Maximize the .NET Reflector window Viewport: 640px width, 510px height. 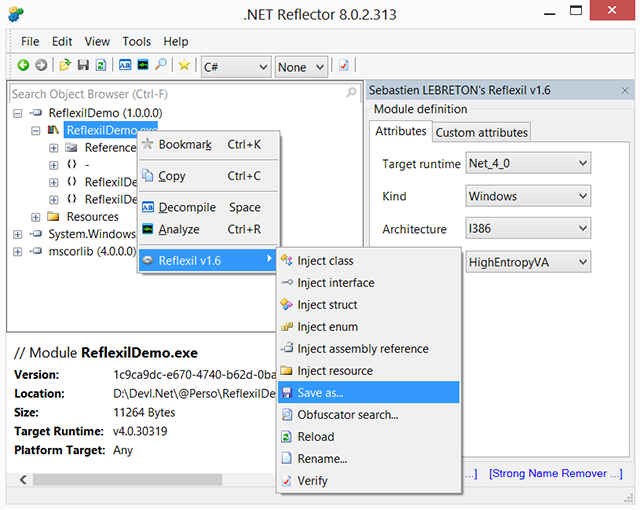(576, 11)
